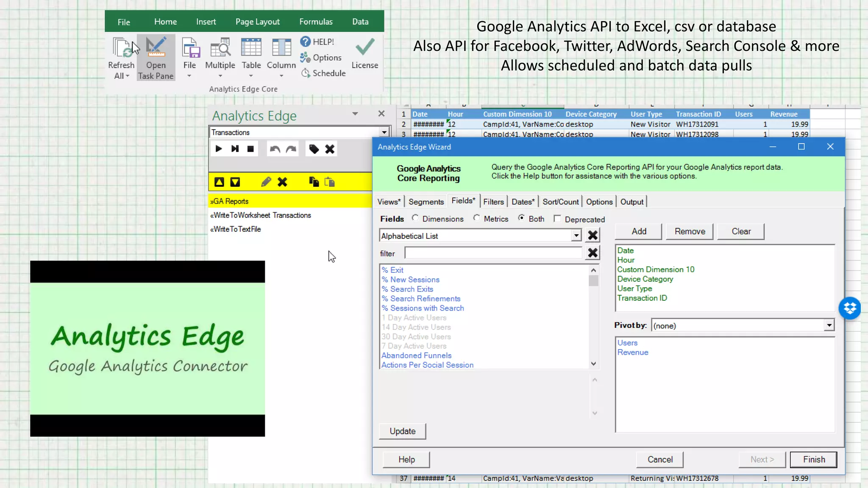This screenshot has width=868, height=488.
Task: Click the Update button
Action: [x=402, y=431]
